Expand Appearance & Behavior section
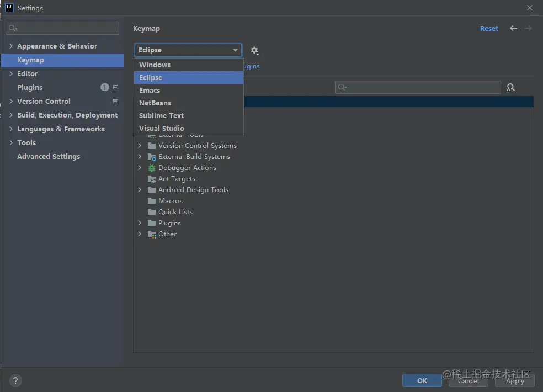The image size is (543, 392). coord(10,46)
